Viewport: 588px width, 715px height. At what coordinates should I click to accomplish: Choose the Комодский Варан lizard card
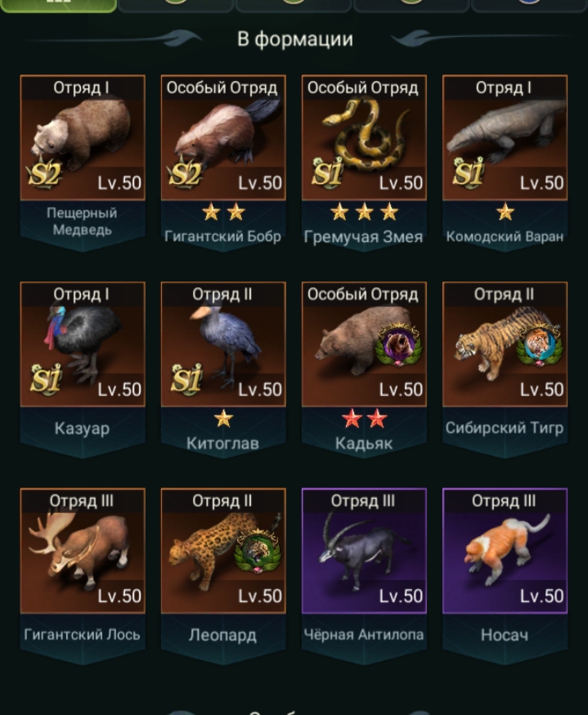[x=505, y=137]
